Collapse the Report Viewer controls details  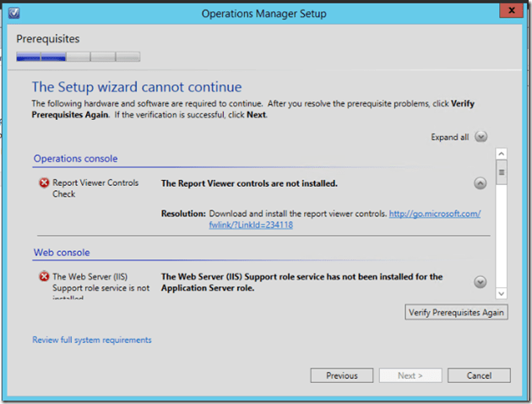pos(480,183)
